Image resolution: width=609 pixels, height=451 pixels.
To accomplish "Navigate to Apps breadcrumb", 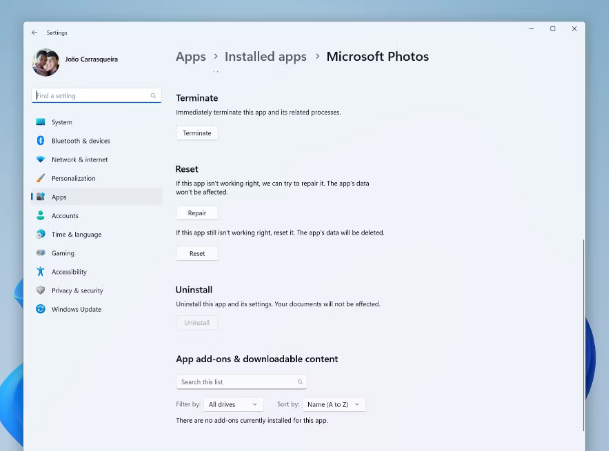I will click(x=191, y=57).
